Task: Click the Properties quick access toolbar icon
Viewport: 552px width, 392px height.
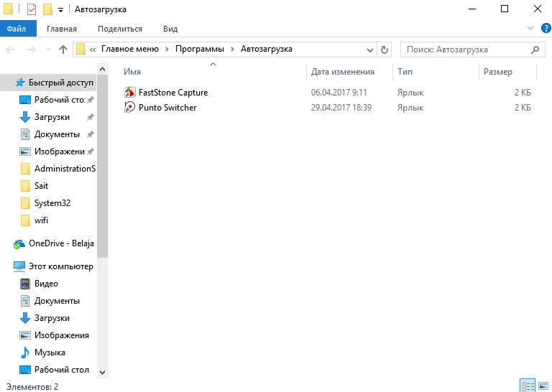Action: [x=32, y=9]
